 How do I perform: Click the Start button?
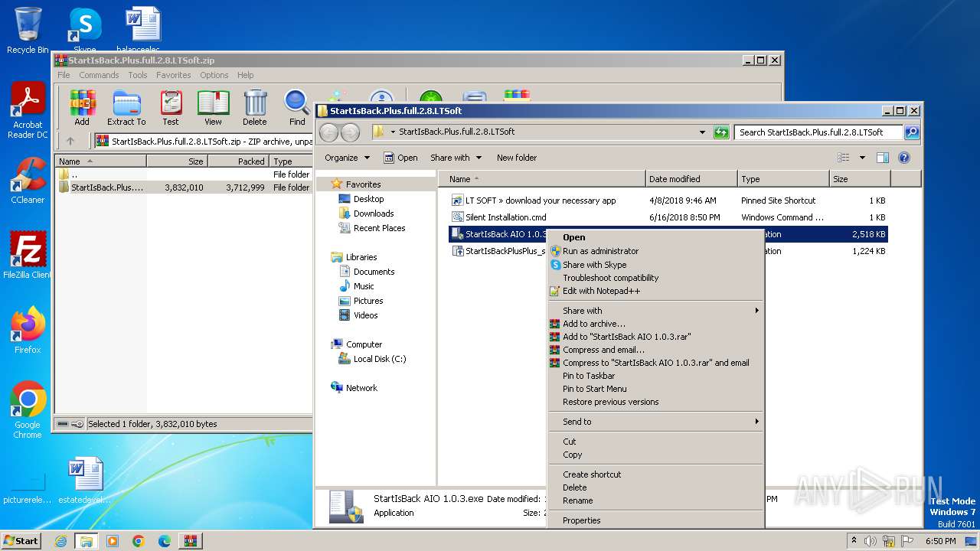click(x=21, y=541)
